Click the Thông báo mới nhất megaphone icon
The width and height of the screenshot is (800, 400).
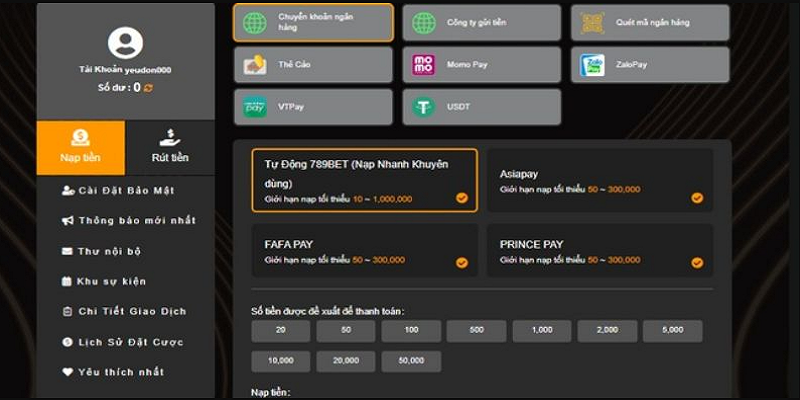(x=67, y=220)
